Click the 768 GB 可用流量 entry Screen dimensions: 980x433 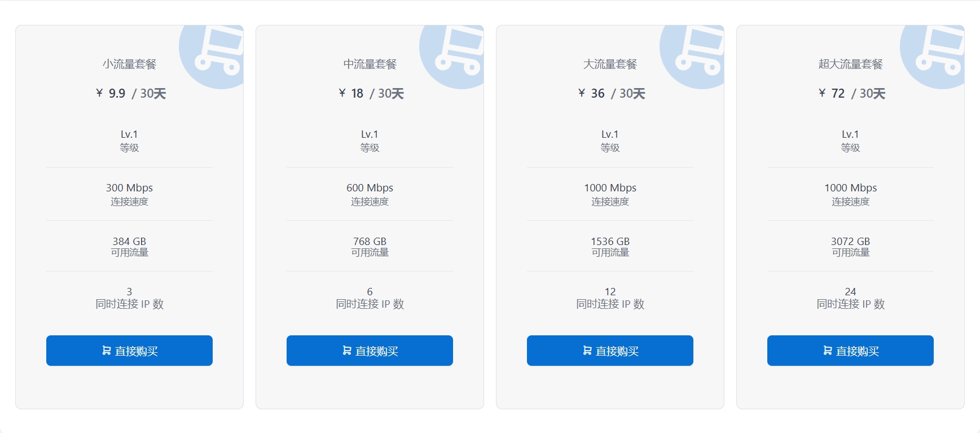point(370,247)
